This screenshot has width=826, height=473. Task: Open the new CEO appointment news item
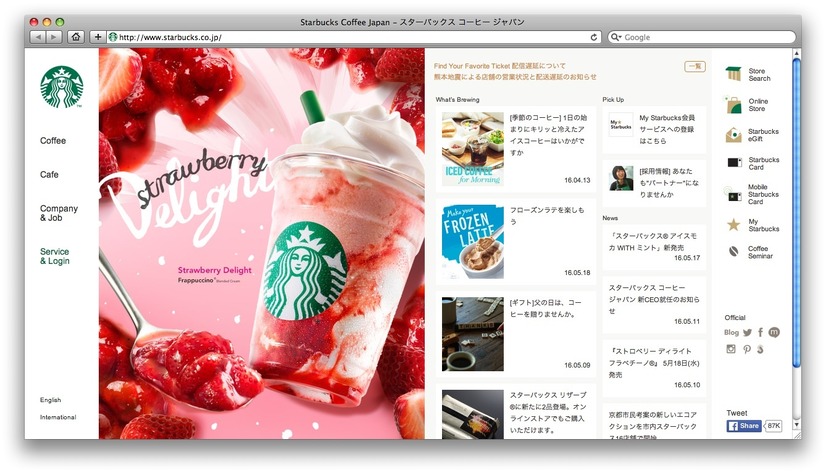click(654, 305)
